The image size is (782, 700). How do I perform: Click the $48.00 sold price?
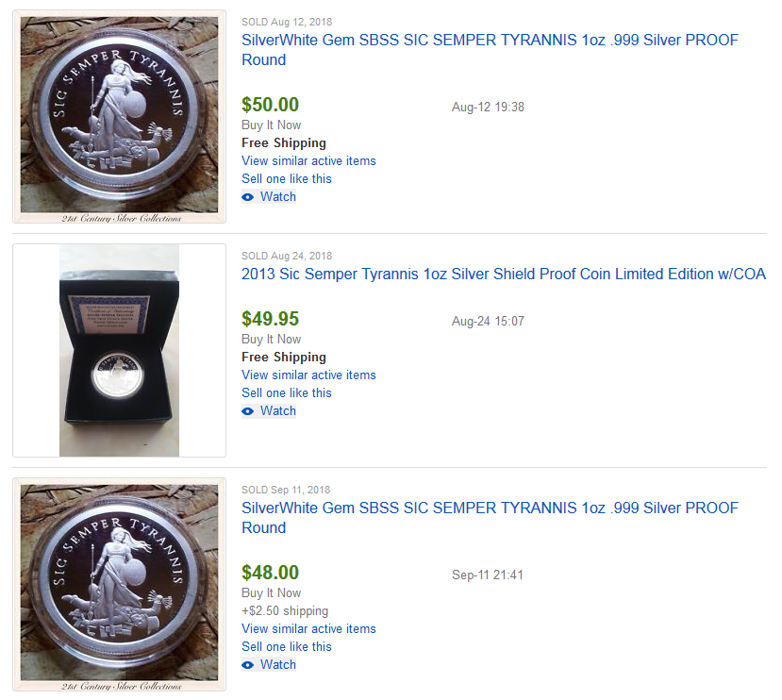pyautogui.click(x=271, y=573)
